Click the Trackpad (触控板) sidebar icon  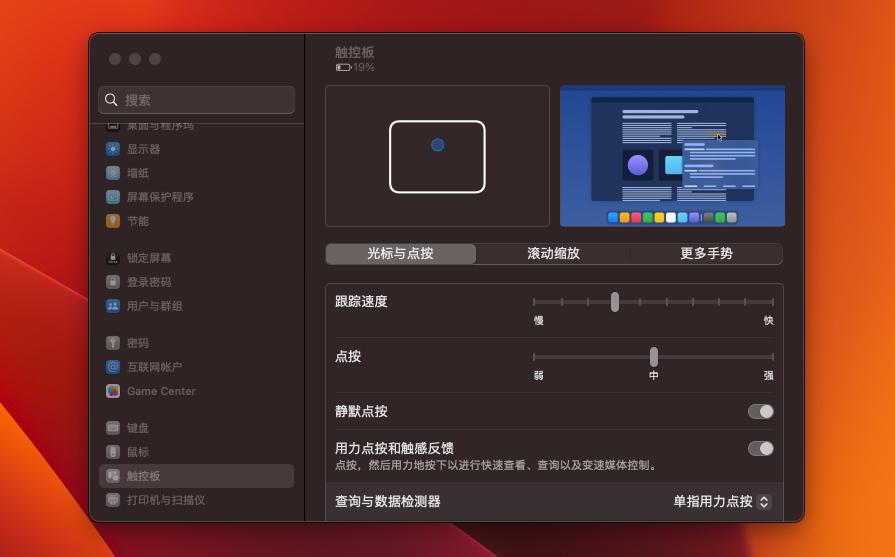[113, 476]
